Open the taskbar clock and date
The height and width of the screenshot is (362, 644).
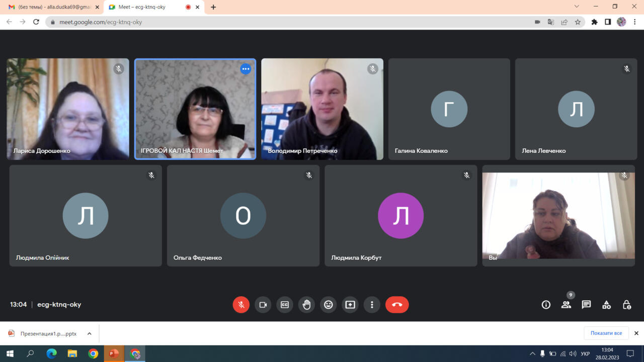click(x=607, y=353)
